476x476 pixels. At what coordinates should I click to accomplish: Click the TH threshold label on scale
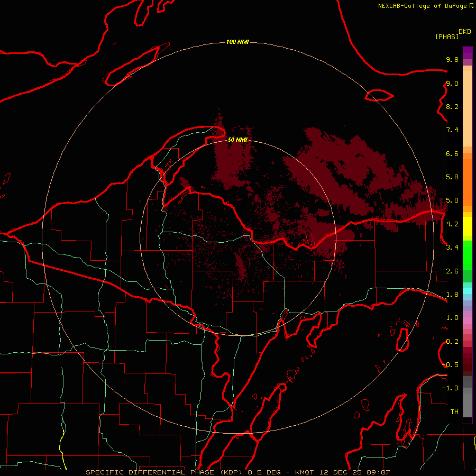pos(454,412)
